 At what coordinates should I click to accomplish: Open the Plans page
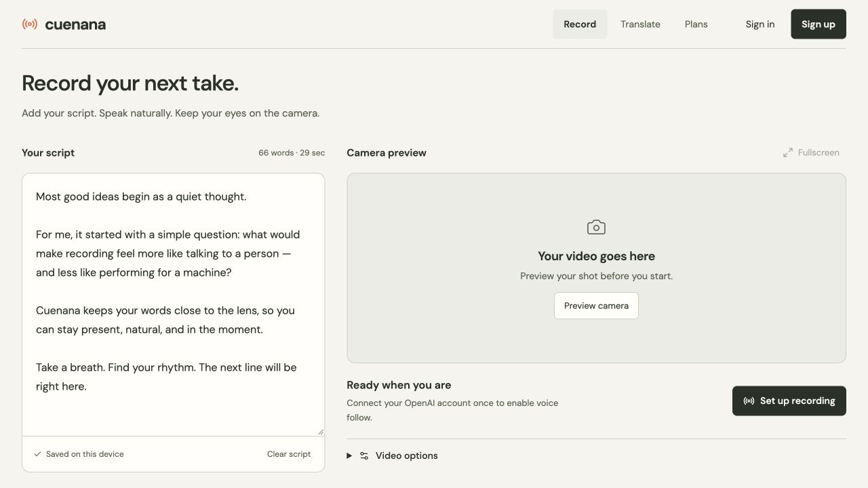tap(696, 24)
